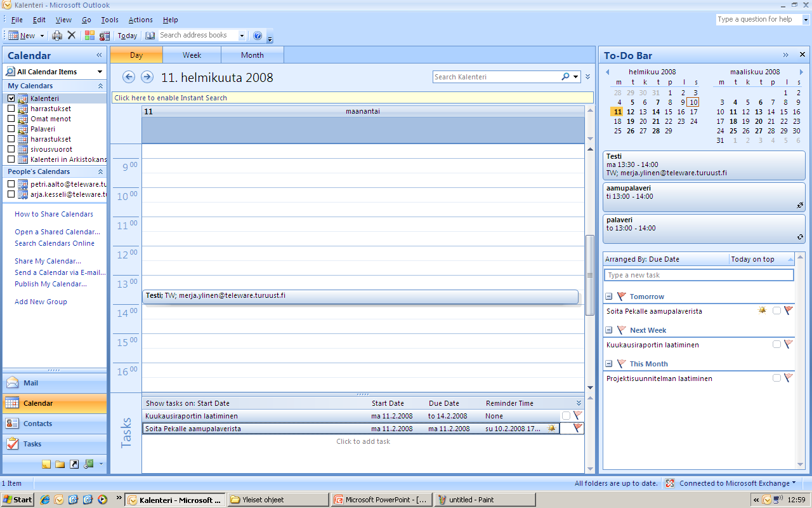Open Journal icon in navigation pane
The image size is (812, 508).
(89, 464)
